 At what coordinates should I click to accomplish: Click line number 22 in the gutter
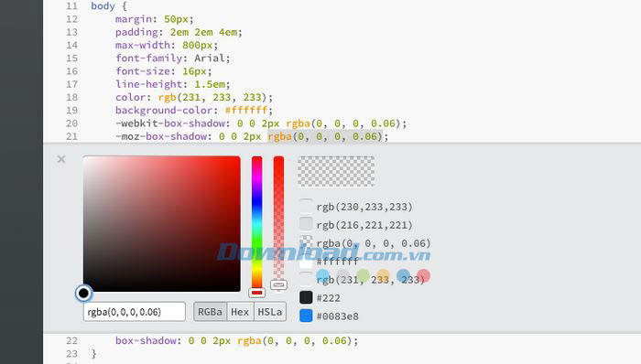point(72,341)
